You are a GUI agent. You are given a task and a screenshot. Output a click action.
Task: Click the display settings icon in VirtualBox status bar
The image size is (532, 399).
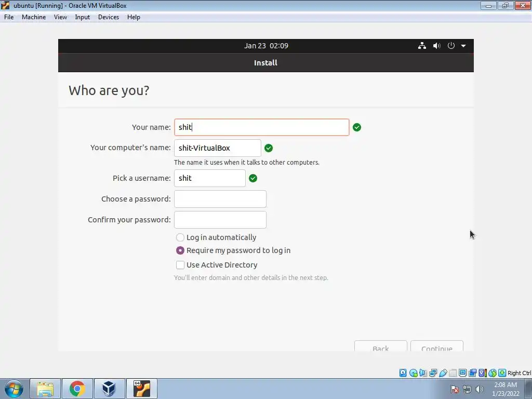[462, 373]
